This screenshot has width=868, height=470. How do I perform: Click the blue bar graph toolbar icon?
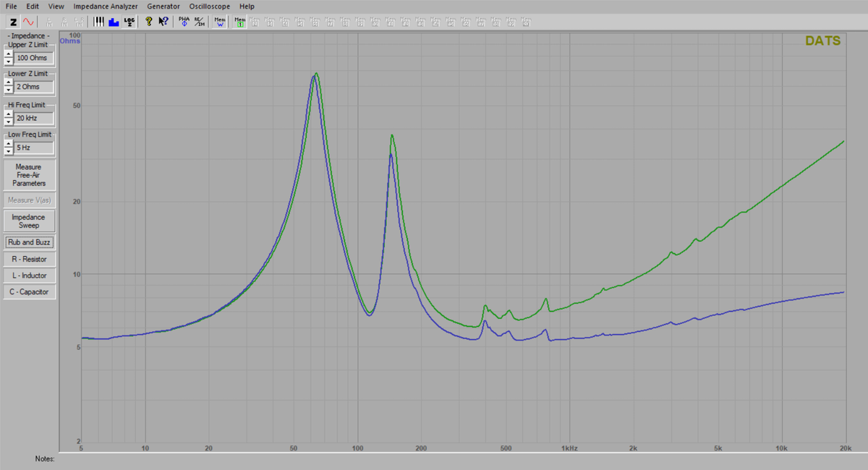(114, 22)
